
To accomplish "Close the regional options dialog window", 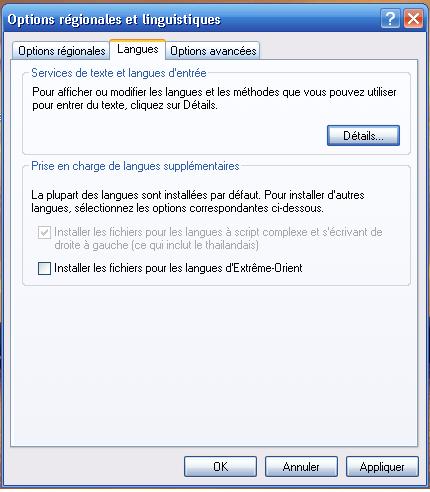I will click(x=413, y=19).
